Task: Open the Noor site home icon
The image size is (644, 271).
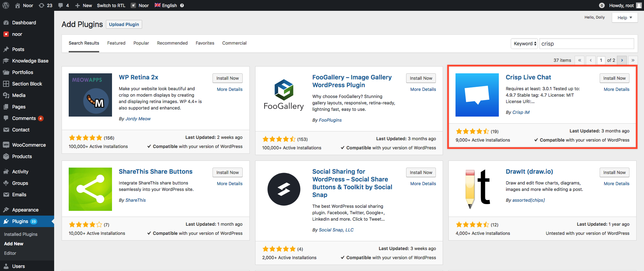Action: pyautogui.click(x=18, y=5)
